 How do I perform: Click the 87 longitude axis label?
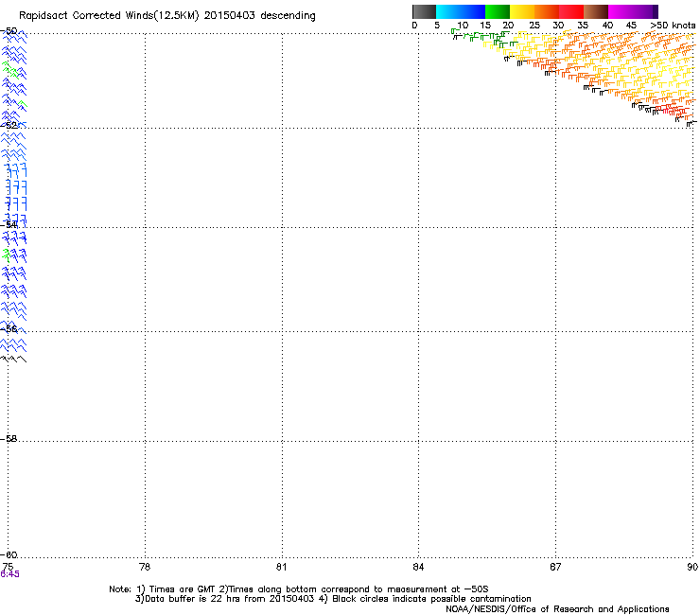click(x=555, y=567)
